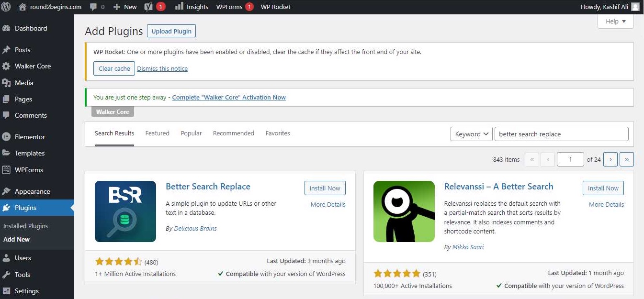Install Now the Relevanssi plugin
The image size is (644, 299).
pyautogui.click(x=603, y=188)
